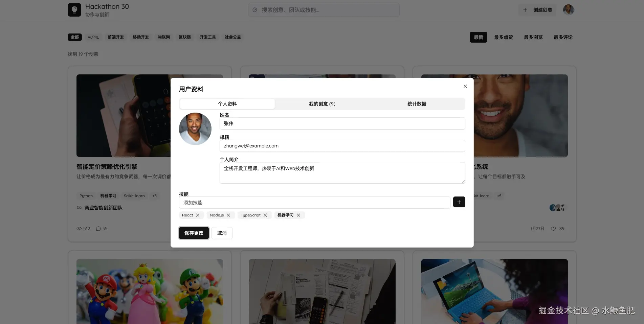Click the 保存更改 button
This screenshot has width=644, height=324.
coord(194,233)
